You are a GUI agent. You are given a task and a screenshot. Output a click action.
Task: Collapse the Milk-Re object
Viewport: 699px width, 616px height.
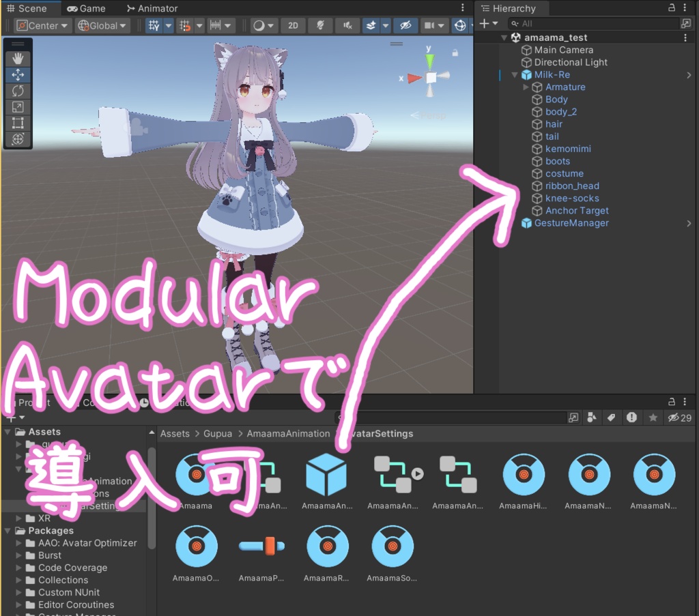[x=515, y=75]
